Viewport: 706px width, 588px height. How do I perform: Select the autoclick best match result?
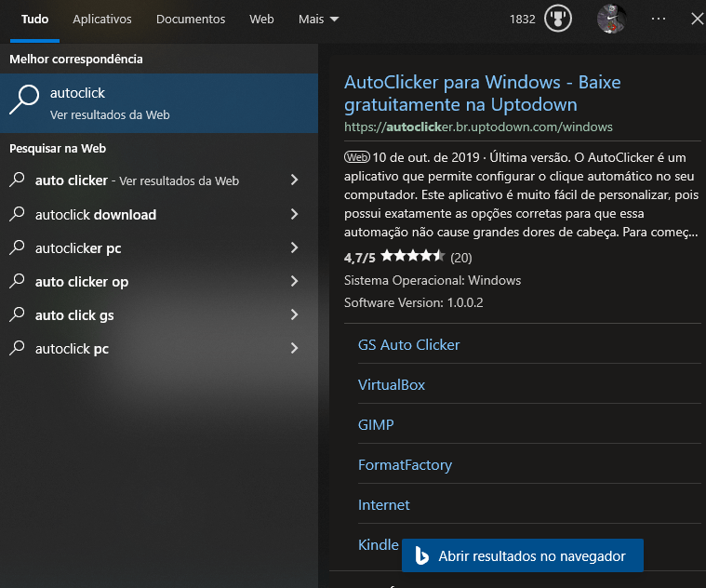[x=159, y=103]
